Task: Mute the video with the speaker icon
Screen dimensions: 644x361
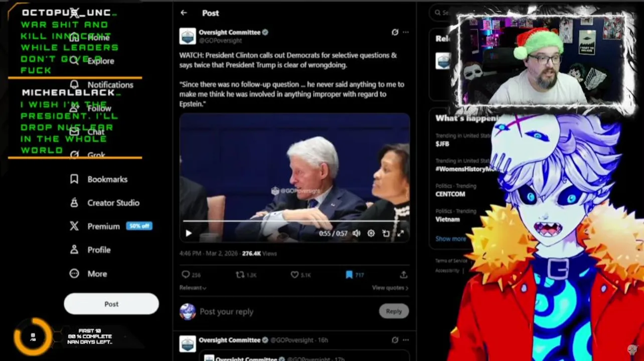Action: tap(356, 233)
